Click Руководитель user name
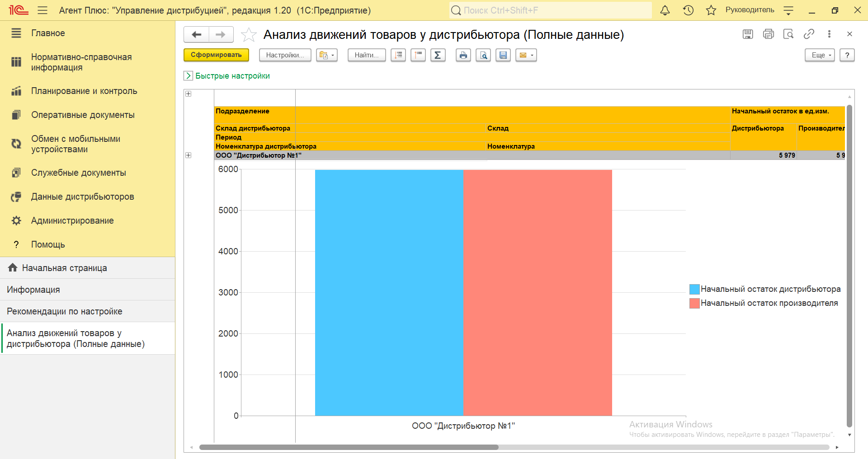Viewport: 868px width, 459px height. (750, 10)
